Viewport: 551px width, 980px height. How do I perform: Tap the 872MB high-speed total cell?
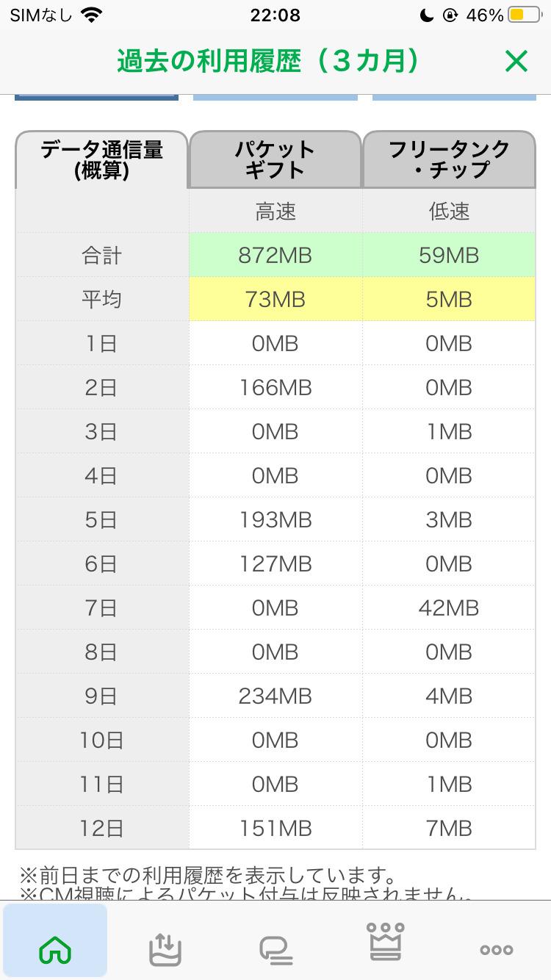(275, 256)
